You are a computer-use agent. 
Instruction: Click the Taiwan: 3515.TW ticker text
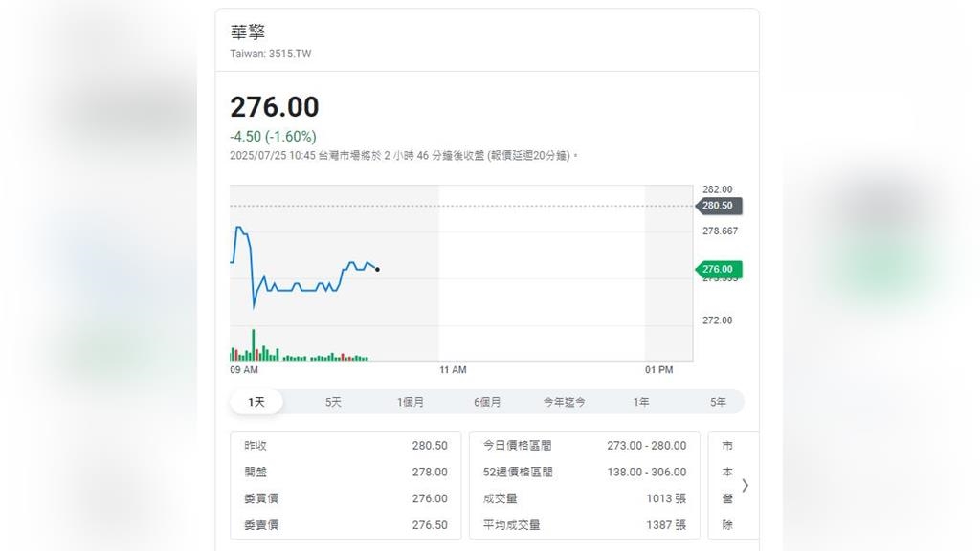pyautogui.click(x=270, y=54)
